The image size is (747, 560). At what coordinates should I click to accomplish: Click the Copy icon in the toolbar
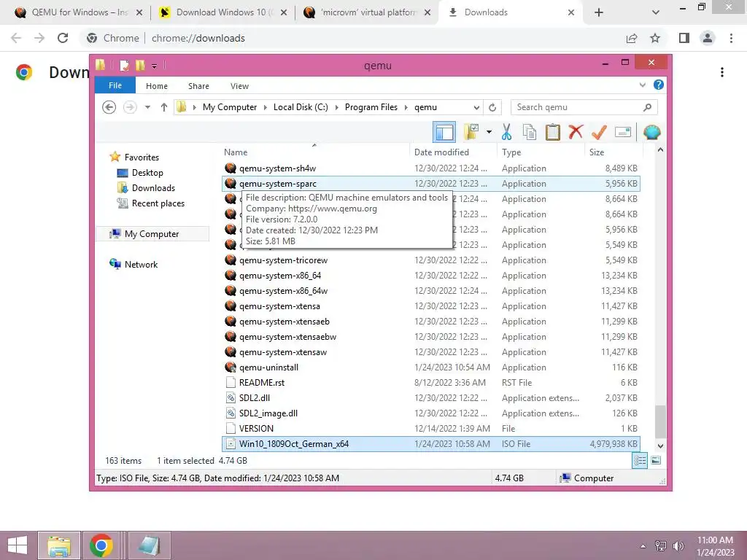coord(530,132)
